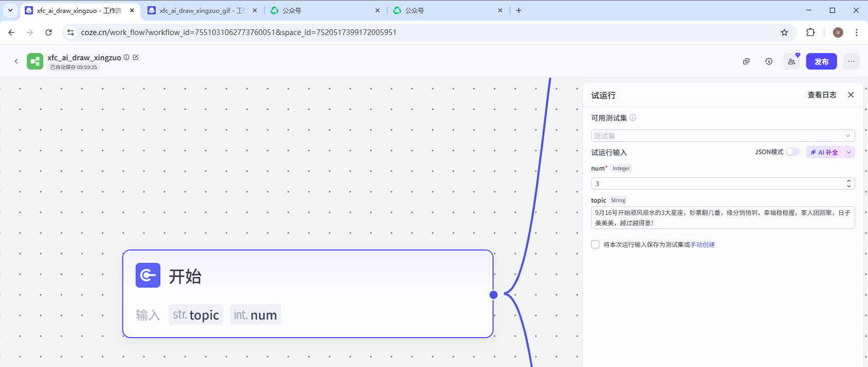
Task: Open version history clock icon
Action: (769, 61)
